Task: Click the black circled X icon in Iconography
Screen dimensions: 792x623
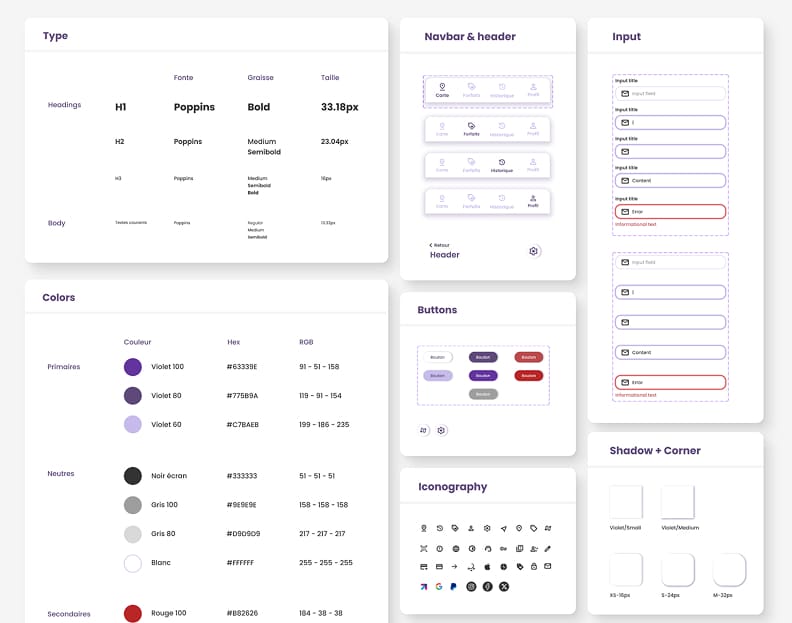Action: (504, 587)
